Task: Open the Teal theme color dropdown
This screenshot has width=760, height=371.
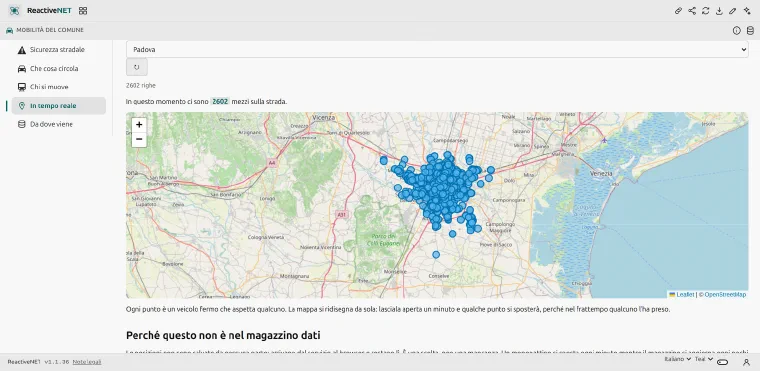Action: click(704, 359)
